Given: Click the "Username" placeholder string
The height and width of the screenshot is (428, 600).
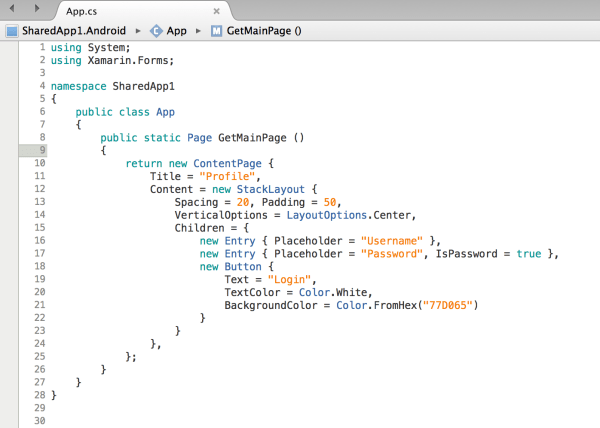Looking at the screenshot, I should [x=393, y=241].
